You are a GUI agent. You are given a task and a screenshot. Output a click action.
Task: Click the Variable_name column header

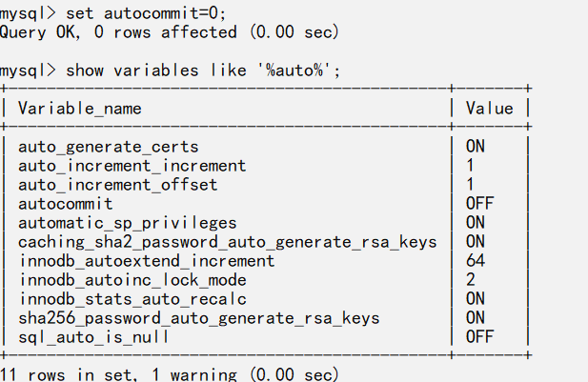[x=79, y=109]
